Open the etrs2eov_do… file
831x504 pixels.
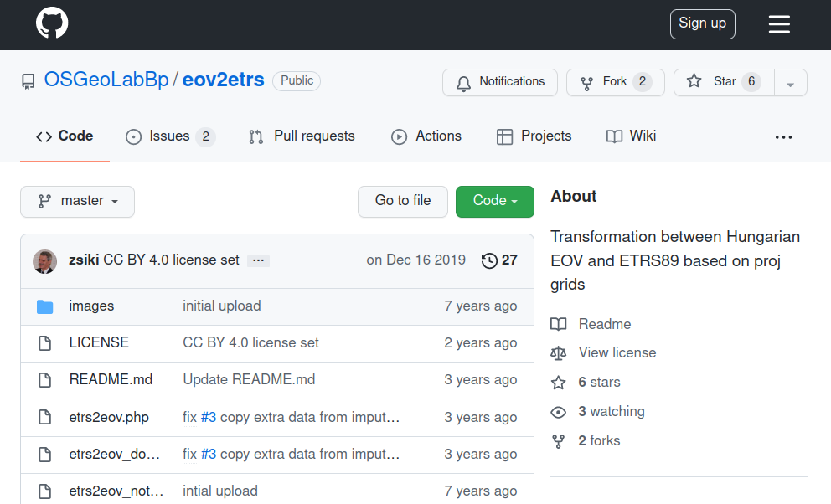pyautogui.click(x=115, y=455)
